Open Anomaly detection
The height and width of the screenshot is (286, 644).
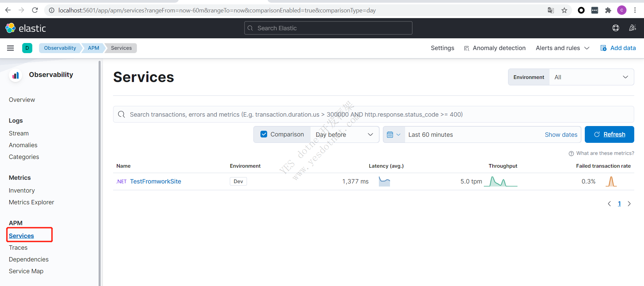pos(495,48)
